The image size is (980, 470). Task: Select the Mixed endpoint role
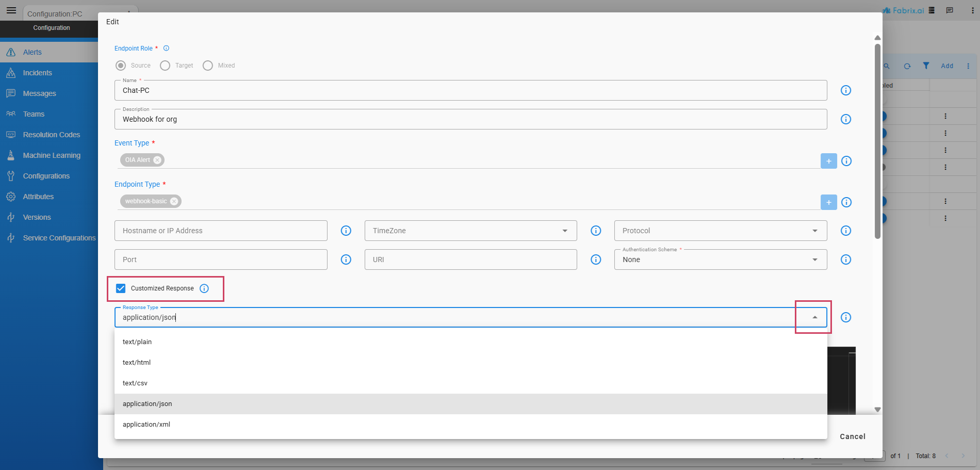[208, 66]
